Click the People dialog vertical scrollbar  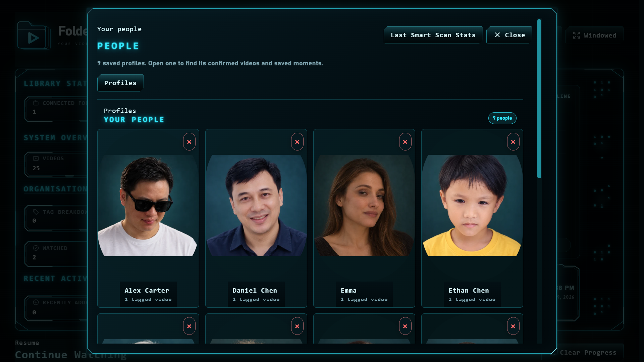539,99
